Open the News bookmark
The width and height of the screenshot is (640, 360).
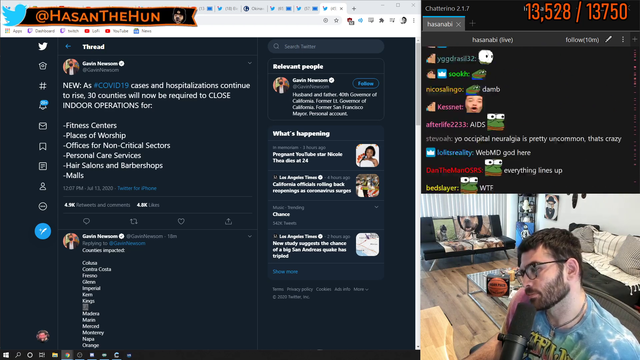(143, 31)
